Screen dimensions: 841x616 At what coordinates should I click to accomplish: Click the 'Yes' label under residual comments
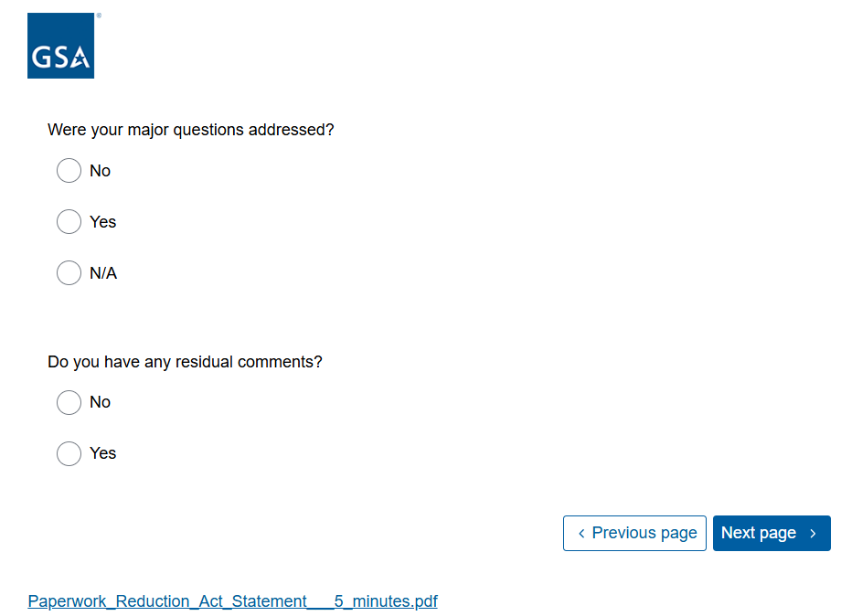[103, 453]
